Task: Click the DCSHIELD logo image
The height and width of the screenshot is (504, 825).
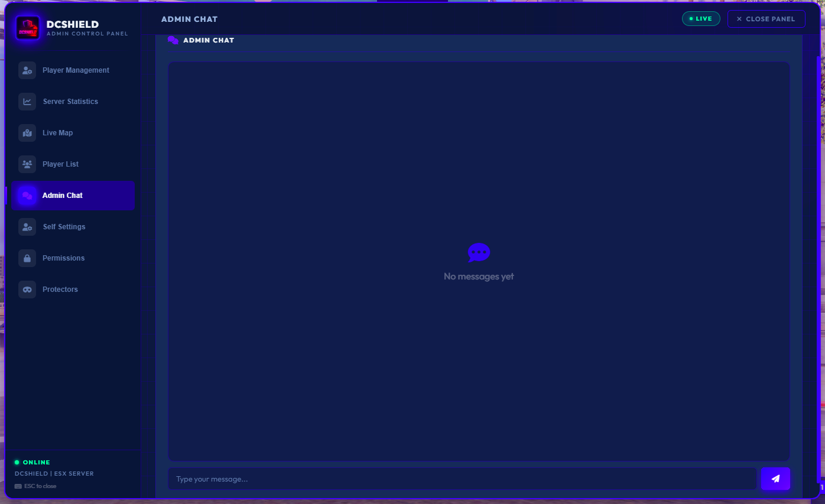Action: pos(28,28)
